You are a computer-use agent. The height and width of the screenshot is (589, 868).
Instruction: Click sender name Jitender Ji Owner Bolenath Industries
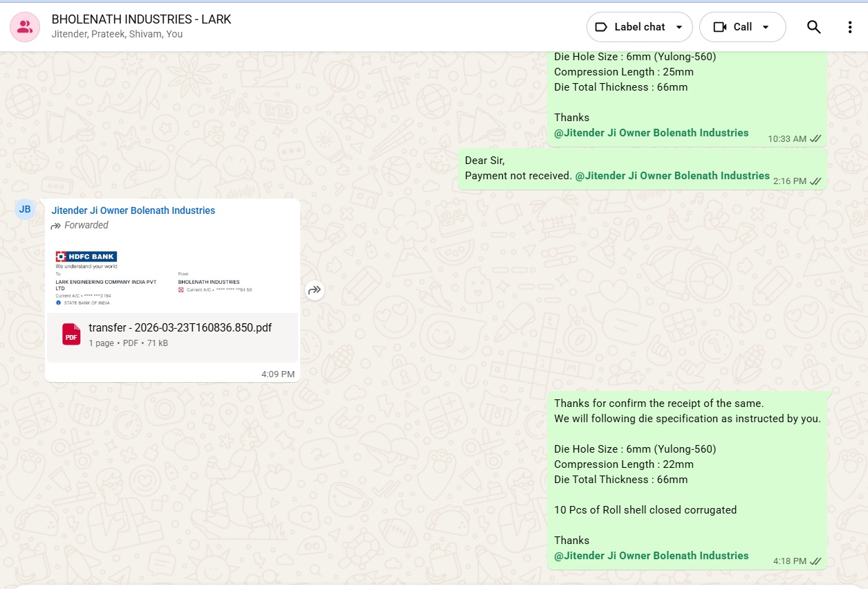coord(133,210)
